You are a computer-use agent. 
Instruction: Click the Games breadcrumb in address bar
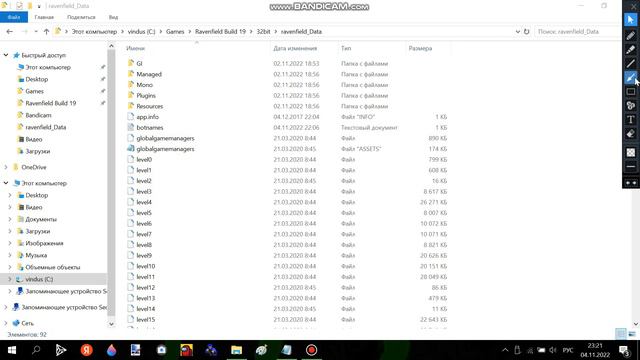175,31
